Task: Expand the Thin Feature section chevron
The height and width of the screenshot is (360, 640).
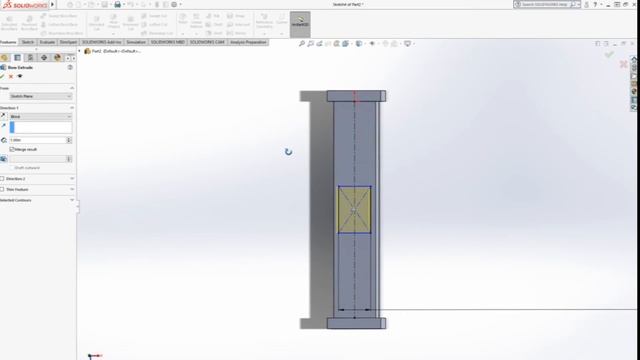Action: (72, 189)
